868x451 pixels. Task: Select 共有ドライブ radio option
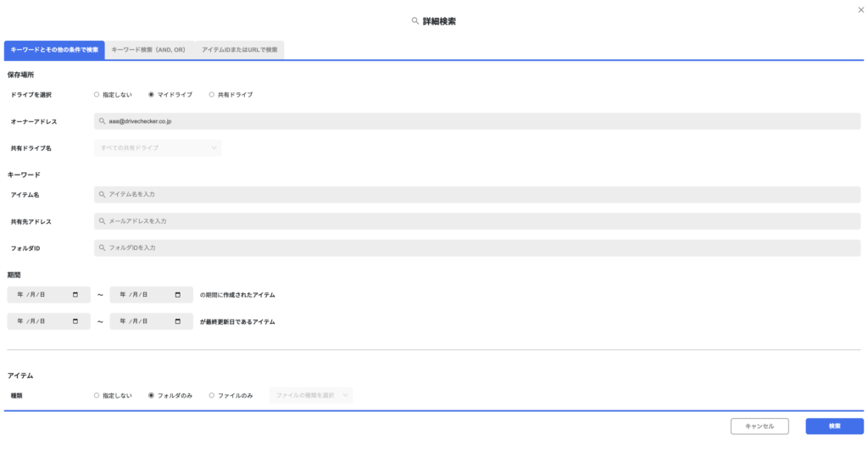211,95
